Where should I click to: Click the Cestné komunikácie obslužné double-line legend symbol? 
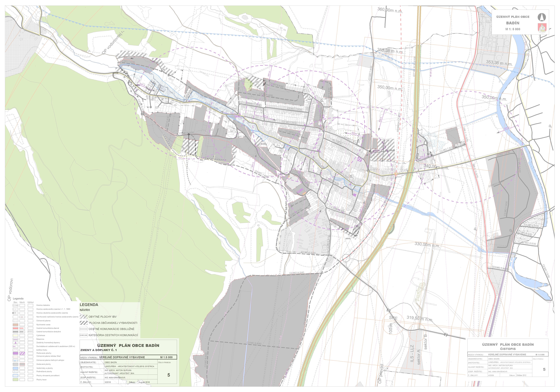pos(83,329)
